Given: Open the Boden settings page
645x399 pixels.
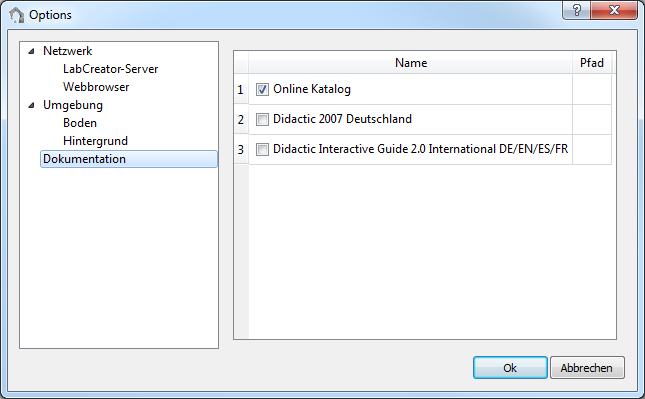Looking at the screenshot, I should pos(80,123).
